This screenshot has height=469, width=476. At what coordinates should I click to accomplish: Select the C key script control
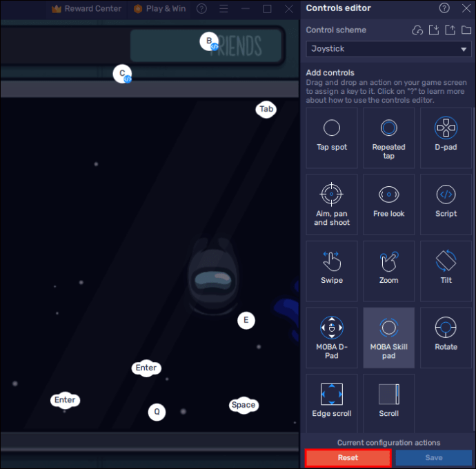pos(122,74)
